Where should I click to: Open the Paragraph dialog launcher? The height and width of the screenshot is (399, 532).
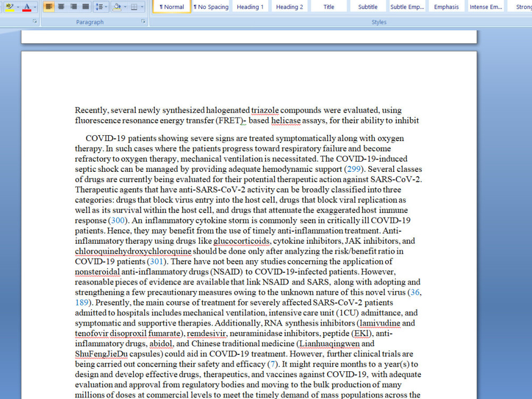pos(143,21)
